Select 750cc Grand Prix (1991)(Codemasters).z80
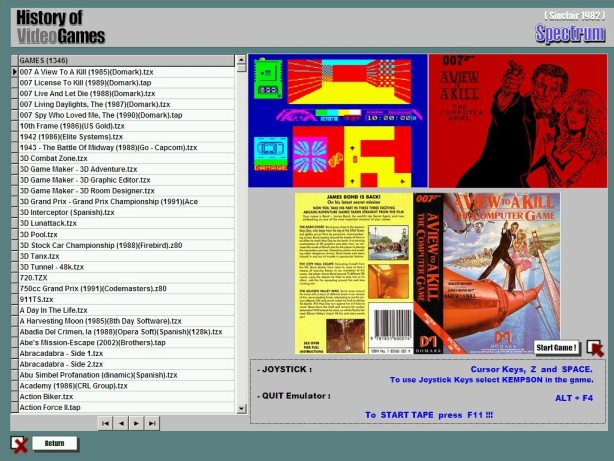The image size is (614, 461). tap(126, 288)
